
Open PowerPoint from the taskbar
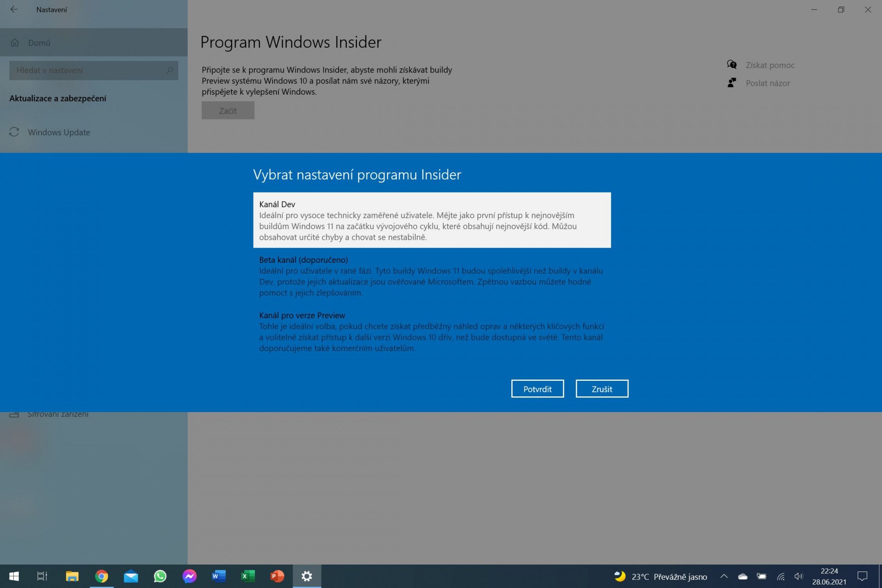coord(277,576)
